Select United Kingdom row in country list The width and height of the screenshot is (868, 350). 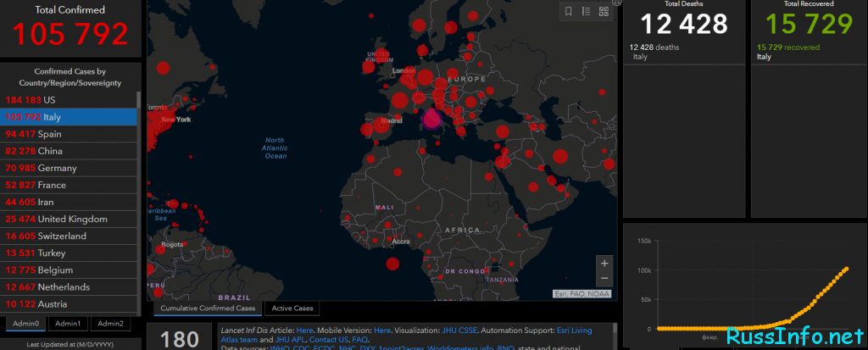click(x=69, y=219)
